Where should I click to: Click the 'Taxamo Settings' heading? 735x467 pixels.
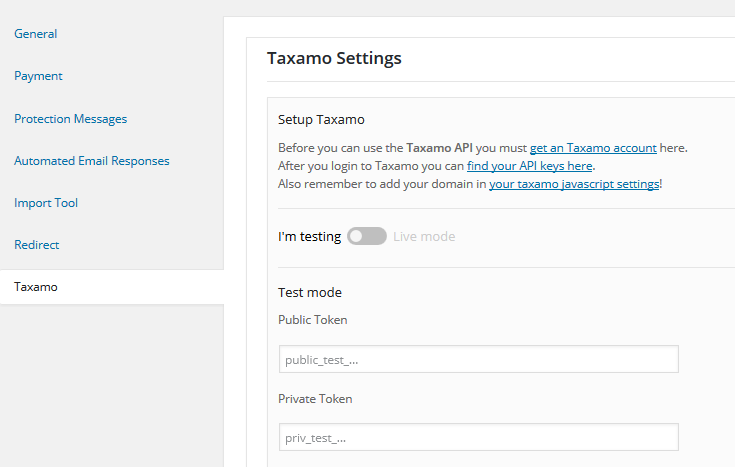[x=334, y=58]
